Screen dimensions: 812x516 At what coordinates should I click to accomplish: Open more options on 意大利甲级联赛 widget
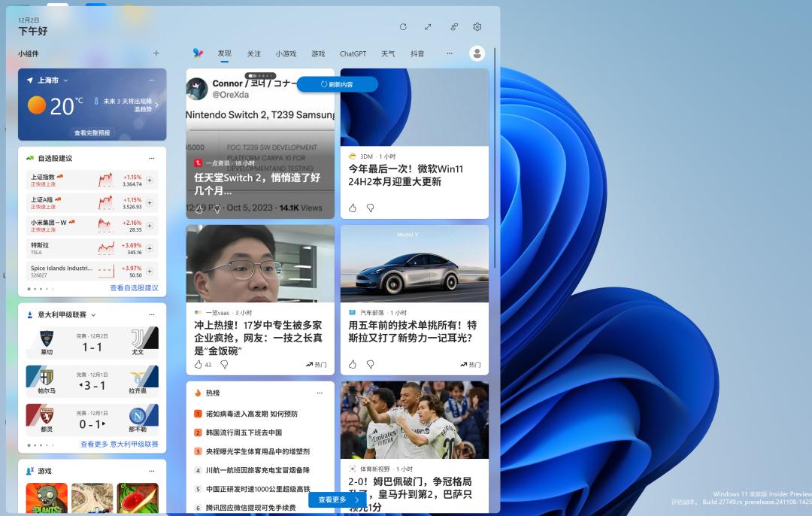pos(152,315)
